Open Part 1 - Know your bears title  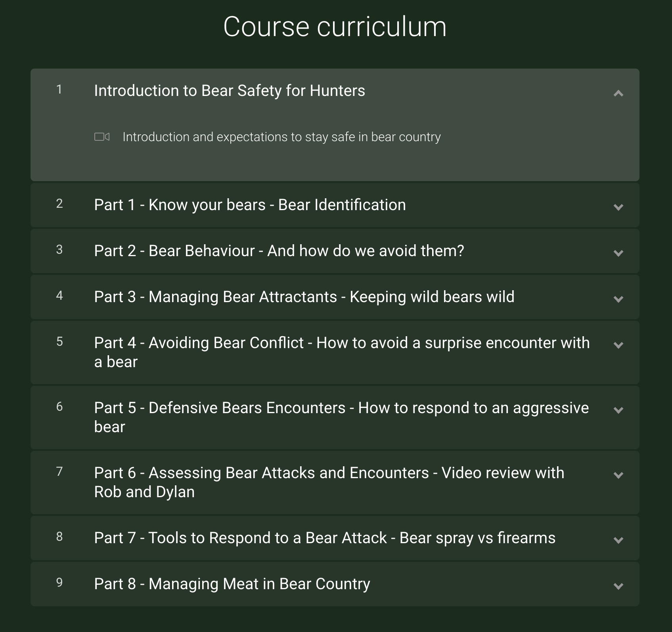(250, 205)
